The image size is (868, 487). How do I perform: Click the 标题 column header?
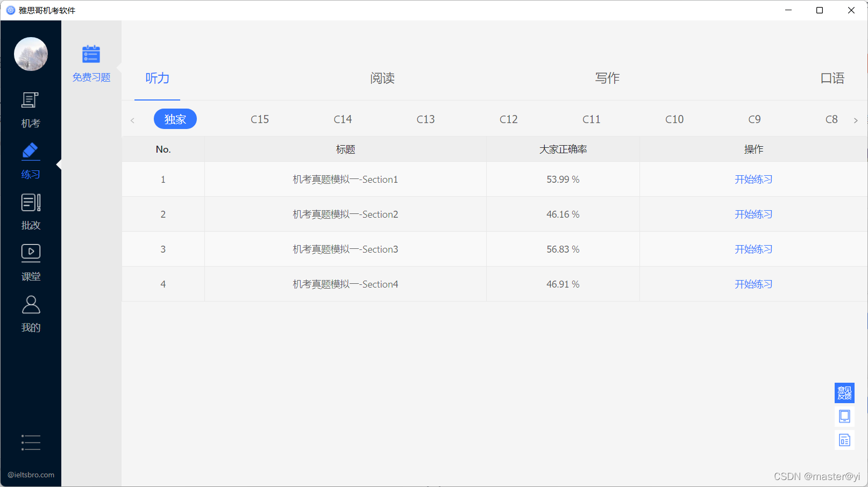345,149
